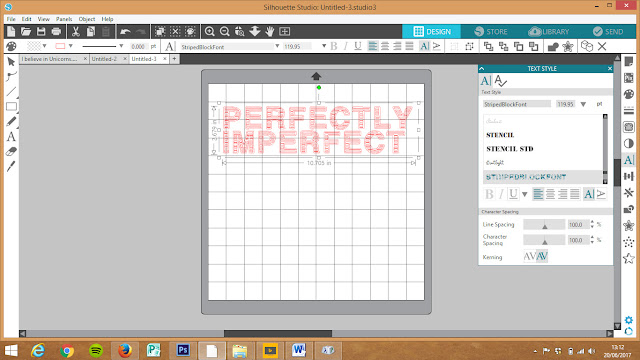Switch to Untitled-2 document tab
Screen dimensions: 640x360
click(104, 59)
